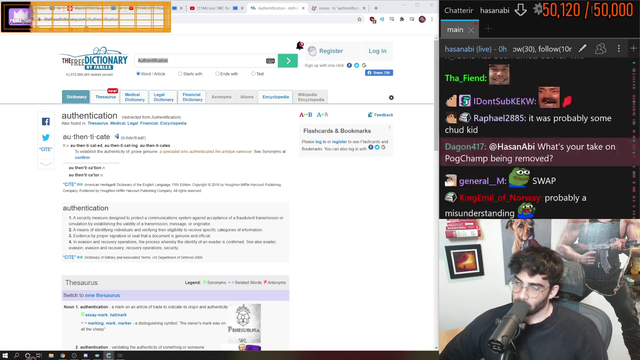Open the confirm synonyms link
Viewport: 640px width, 360px height.
coord(82,158)
